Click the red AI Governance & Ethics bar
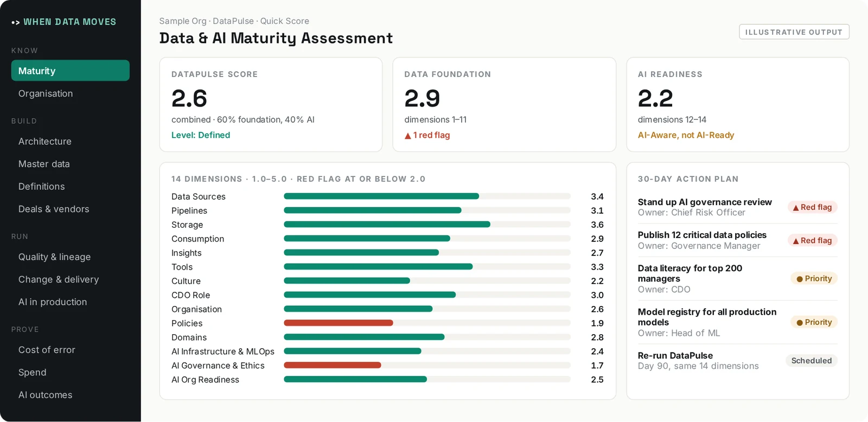 point(333,366)
